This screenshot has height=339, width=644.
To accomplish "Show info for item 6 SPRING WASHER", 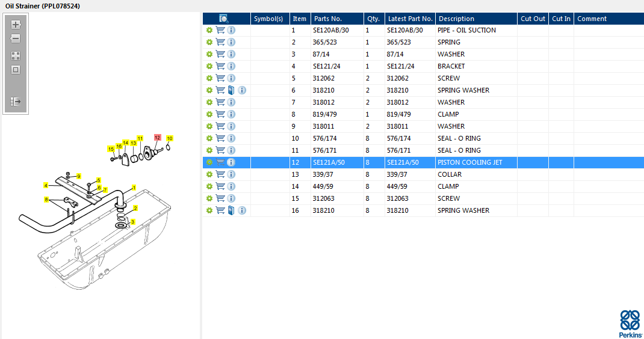I will 243,90.
